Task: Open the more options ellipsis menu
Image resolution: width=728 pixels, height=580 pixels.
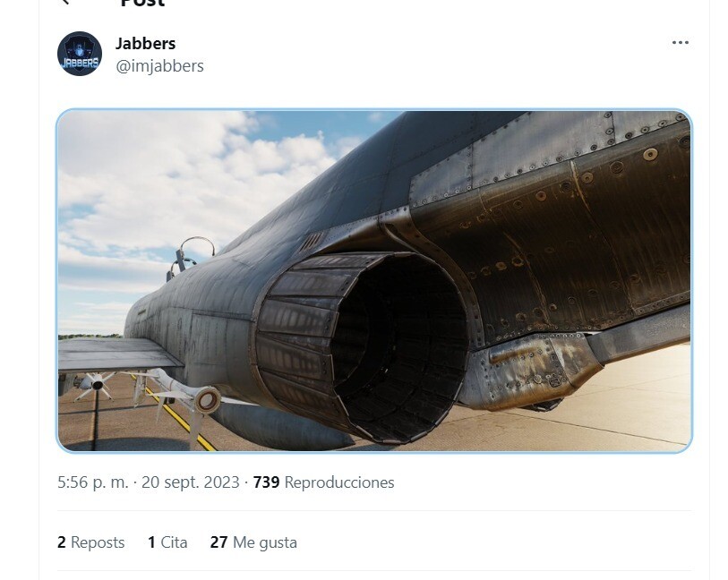Action: pyautogui.click(x=681, y=43)
